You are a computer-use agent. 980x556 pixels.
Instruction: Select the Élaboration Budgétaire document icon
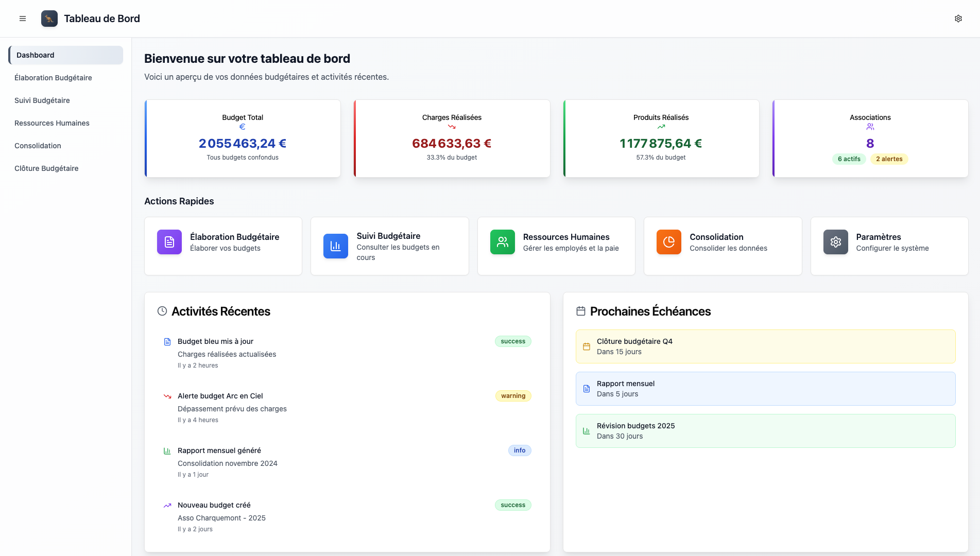point(169,242)
